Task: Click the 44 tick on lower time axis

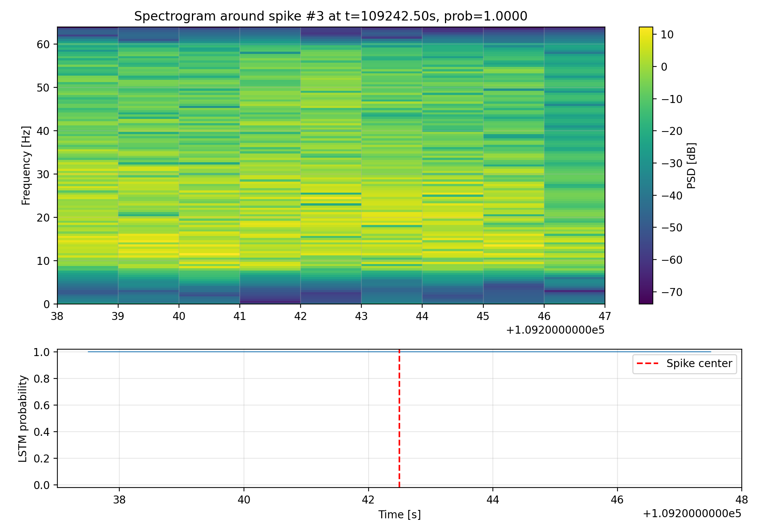Action: click(x=493, y=499)
